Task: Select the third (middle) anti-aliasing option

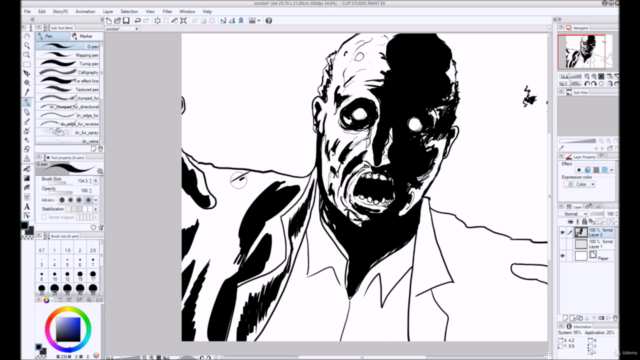Action: [x=79, y=200]
